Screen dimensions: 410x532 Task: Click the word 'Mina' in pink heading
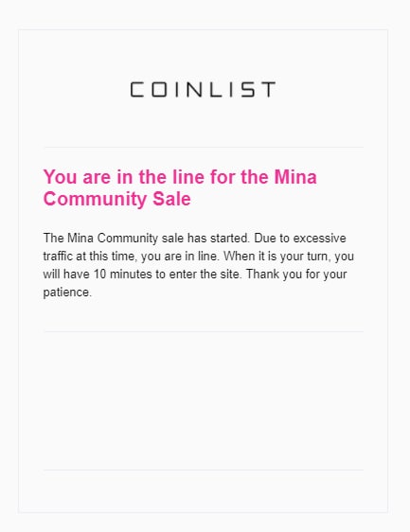tap(295, 177)
